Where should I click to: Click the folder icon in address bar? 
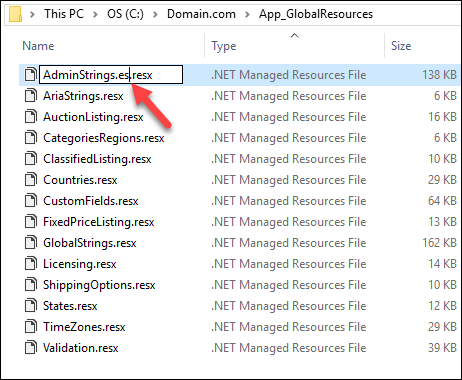pyautogui.click(x=15, y=14)
